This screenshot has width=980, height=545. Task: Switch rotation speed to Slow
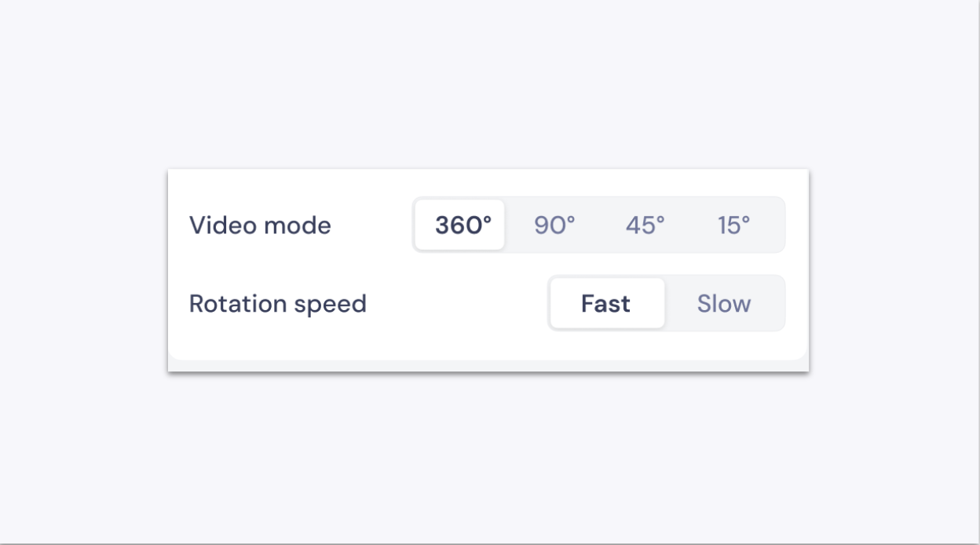[x=724, y=303]
